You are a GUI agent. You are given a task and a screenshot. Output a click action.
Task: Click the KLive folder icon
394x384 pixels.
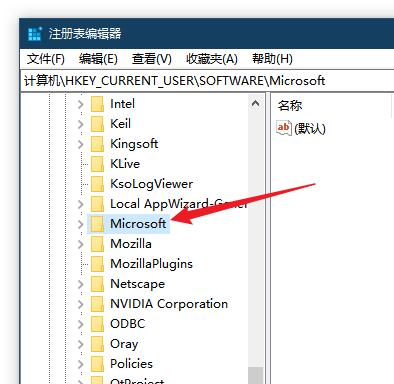point(97,164)
